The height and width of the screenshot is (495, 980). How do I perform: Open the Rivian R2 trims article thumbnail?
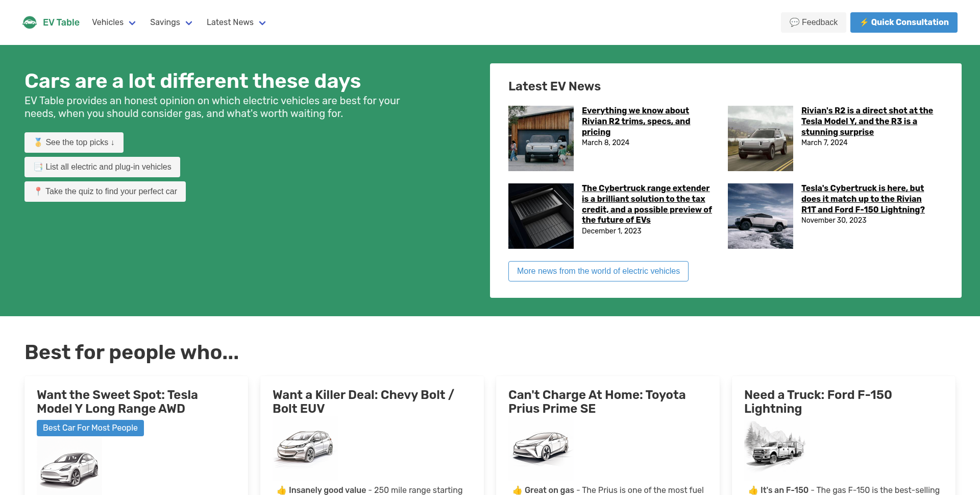pyautogui.click(x=541, y=138)
